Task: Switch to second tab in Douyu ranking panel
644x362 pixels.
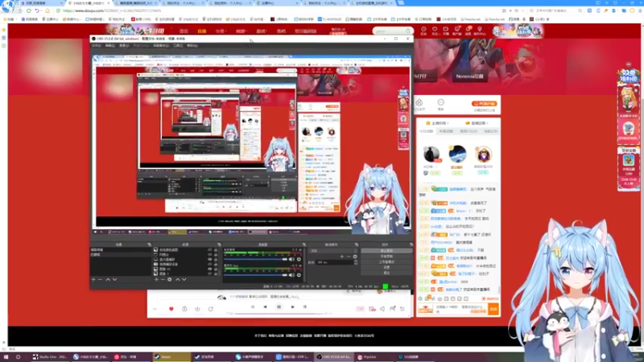Action: pyautogui.click(x=447, y=131)
